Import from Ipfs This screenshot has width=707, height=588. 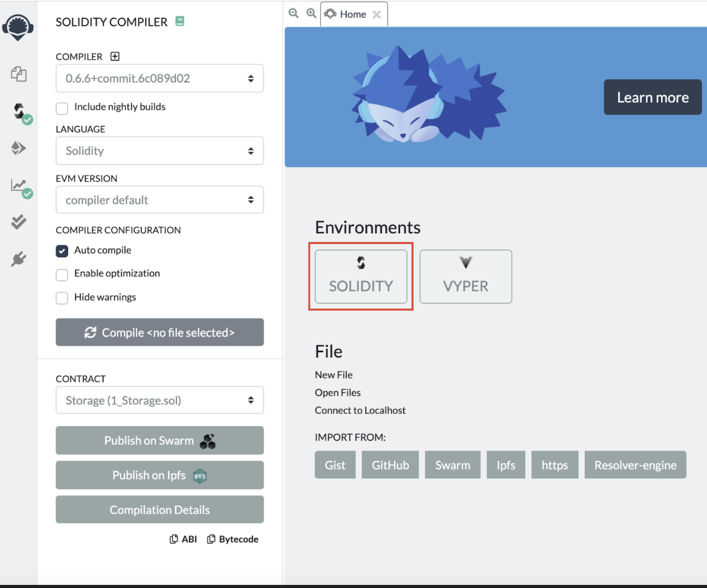coord(506,465)
